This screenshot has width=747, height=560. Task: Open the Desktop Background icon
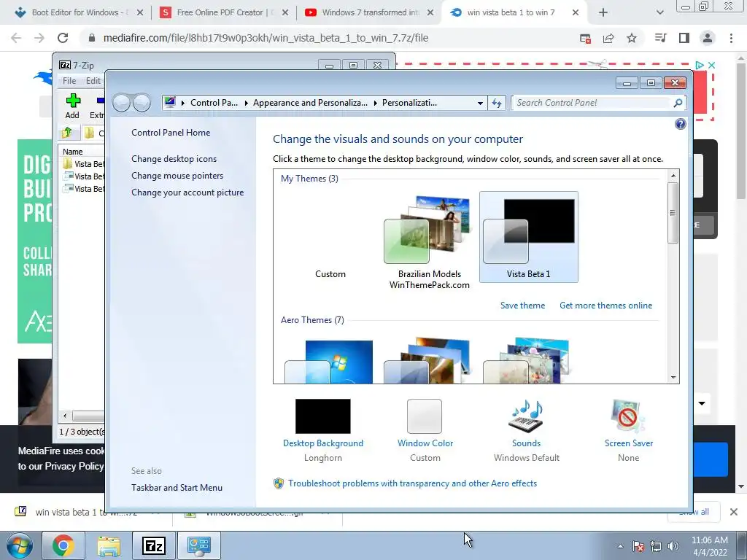(x=323, y=416)
